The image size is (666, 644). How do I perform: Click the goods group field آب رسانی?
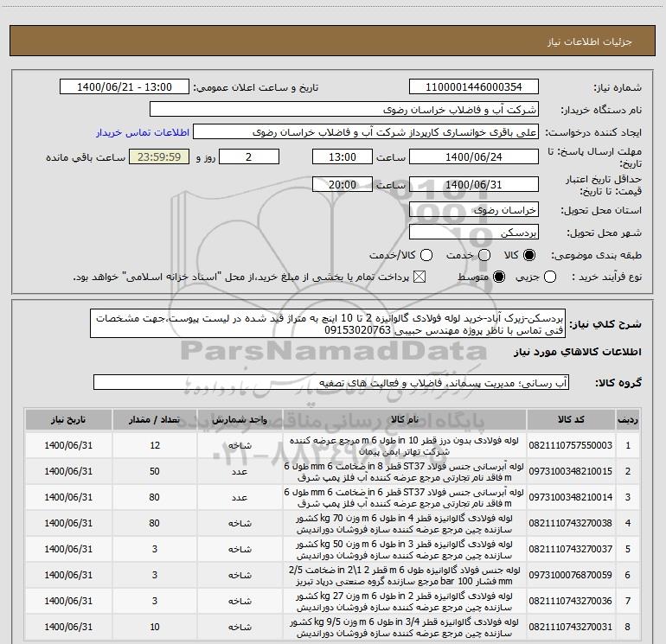(331, 382)
